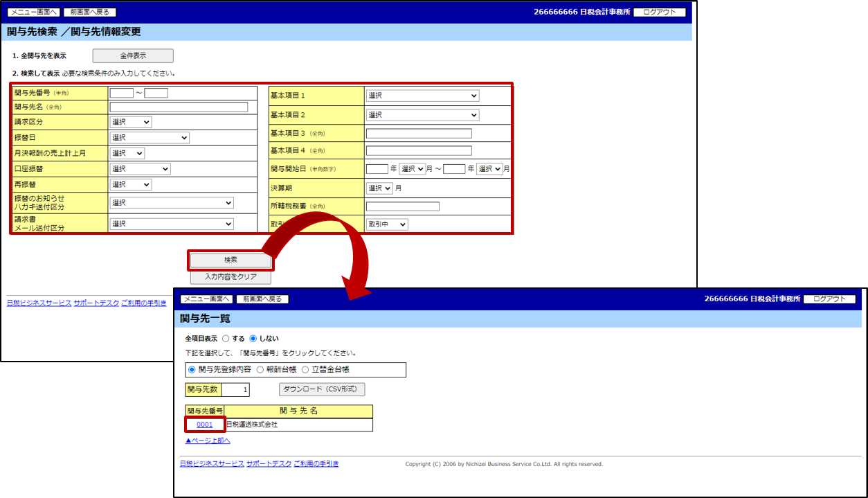The width and height of the screenshot is (868, 498).
Task: Choose the 報酬台帳 radio option
Action: tap(260, 370)
